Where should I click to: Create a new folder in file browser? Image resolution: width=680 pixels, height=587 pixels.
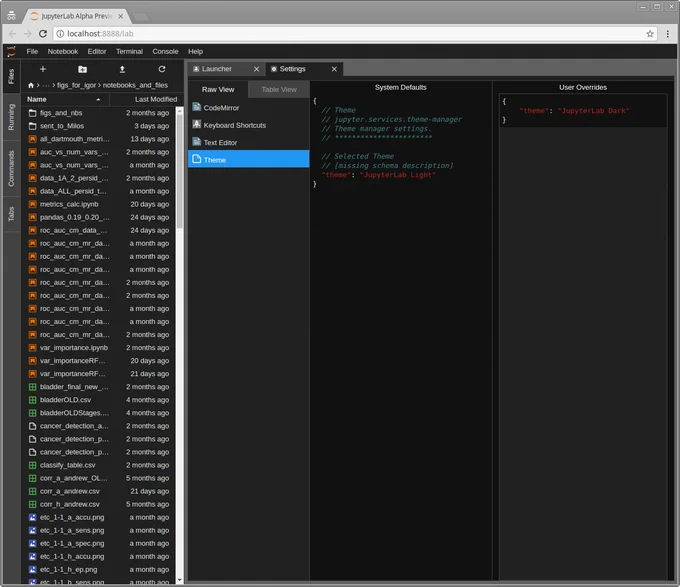pos(82,69)
